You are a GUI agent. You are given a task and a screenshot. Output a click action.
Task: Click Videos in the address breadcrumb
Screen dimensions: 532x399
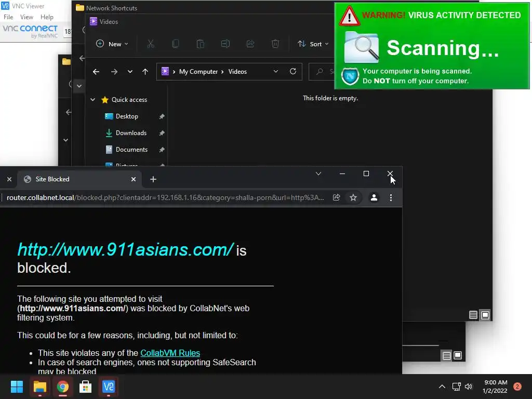(x=237, y=72)
